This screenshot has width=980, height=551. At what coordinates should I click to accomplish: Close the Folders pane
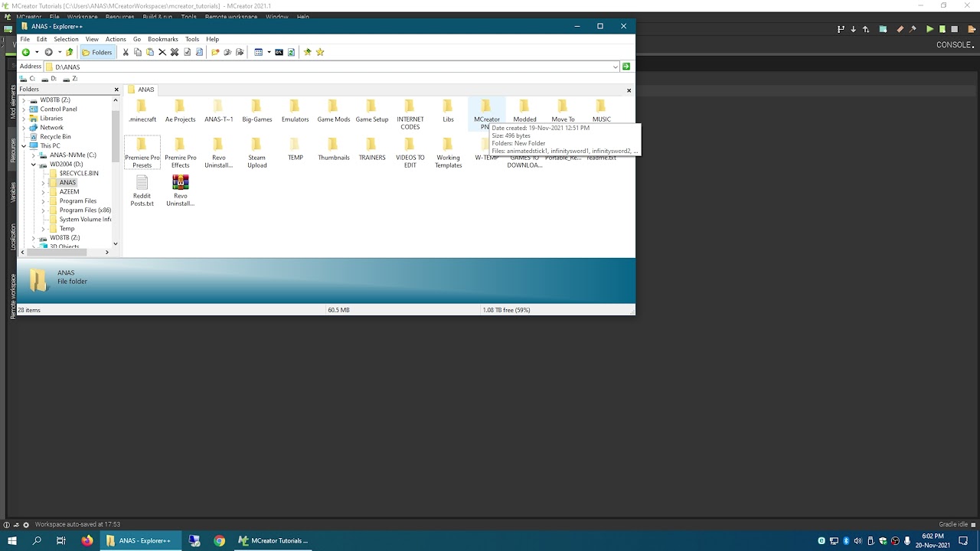tap(116, 90)
